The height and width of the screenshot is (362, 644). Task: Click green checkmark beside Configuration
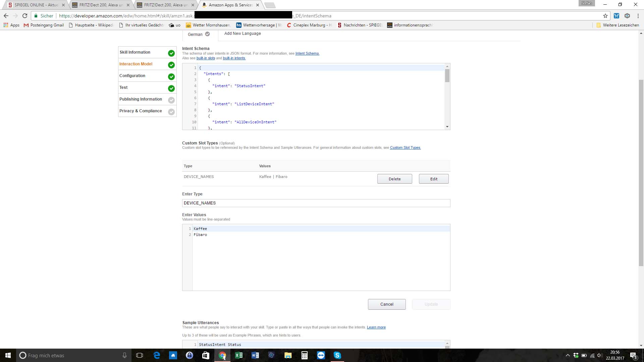pos(171,77)
